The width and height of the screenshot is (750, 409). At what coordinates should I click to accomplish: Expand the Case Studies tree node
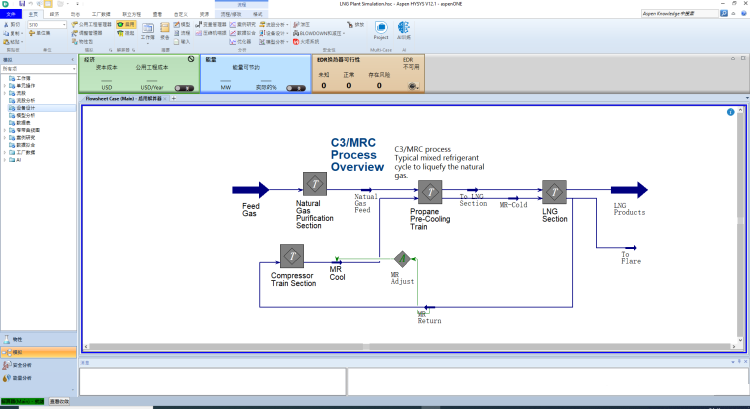point(5,138)
